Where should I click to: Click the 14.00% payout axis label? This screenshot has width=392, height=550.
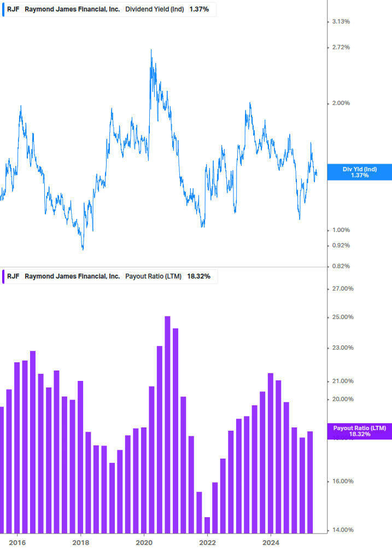pyautogui.click(x=343, y=530)
